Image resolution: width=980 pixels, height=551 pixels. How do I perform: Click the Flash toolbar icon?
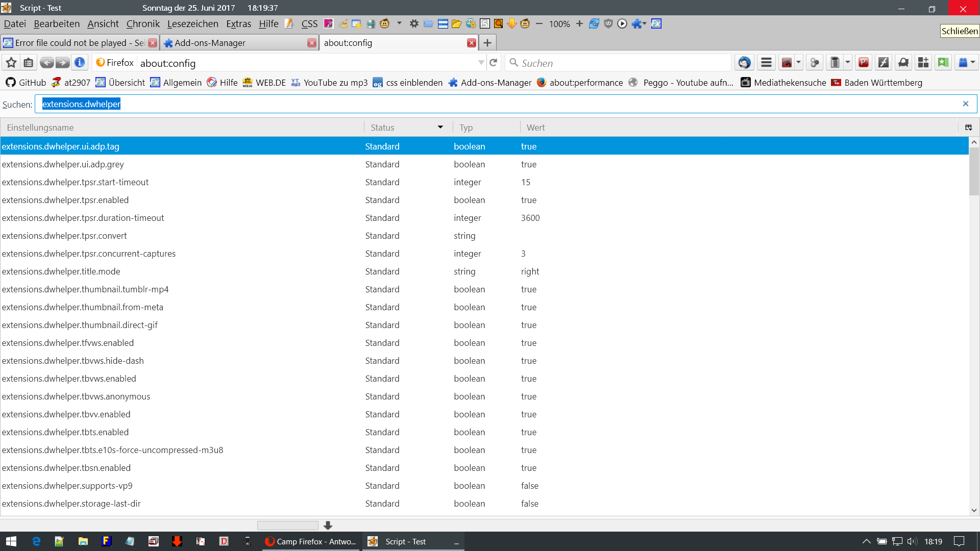coord(884,63)
